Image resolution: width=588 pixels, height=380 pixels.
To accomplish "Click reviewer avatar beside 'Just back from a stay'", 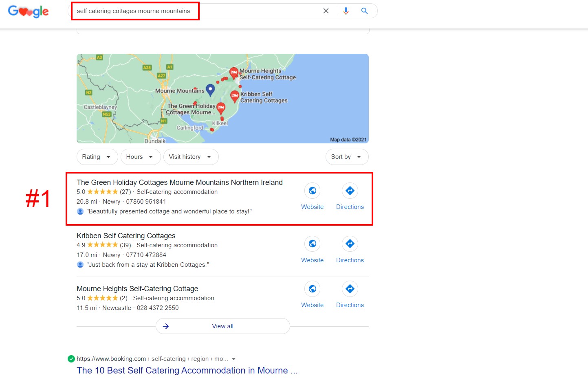I will click(x=80, y=265).
